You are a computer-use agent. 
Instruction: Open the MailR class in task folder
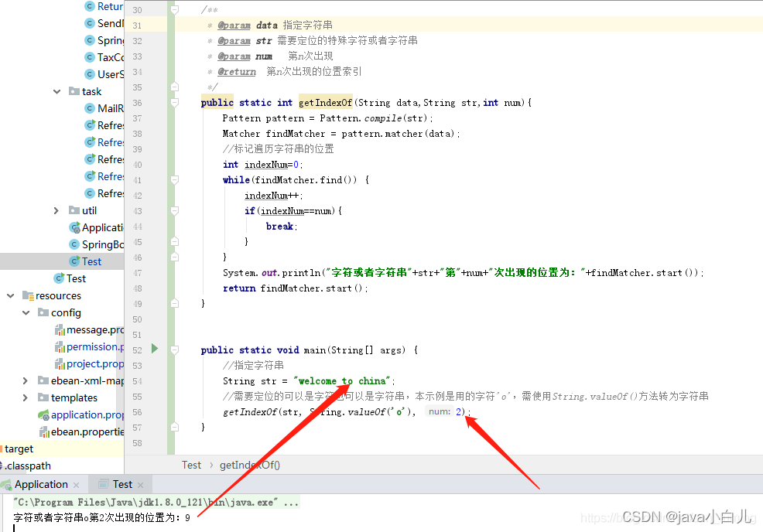[111, 108]
